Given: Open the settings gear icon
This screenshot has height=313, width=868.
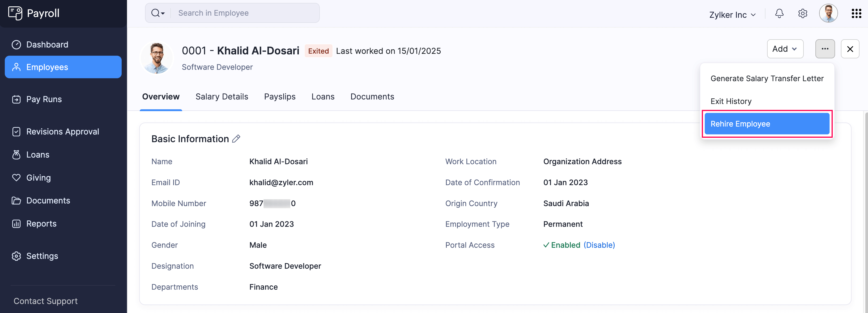Looking at the screenshot, I should pyautogui.click(x=803, y=14).
